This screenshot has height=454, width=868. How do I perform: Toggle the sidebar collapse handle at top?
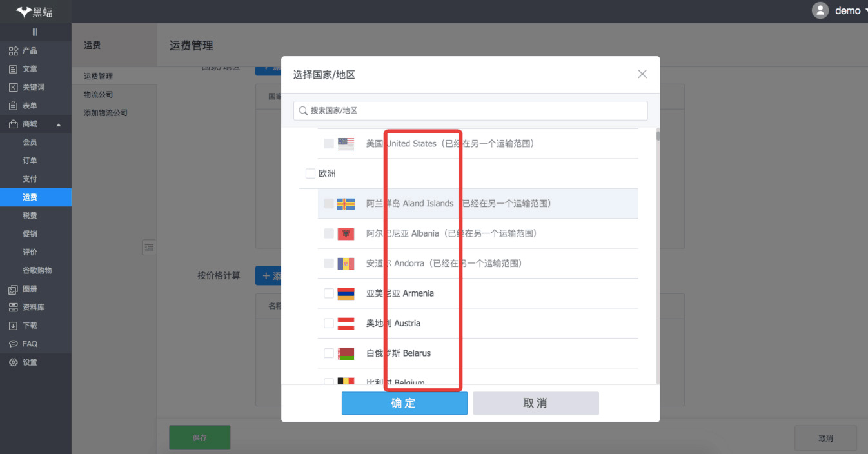click(35, 32)
